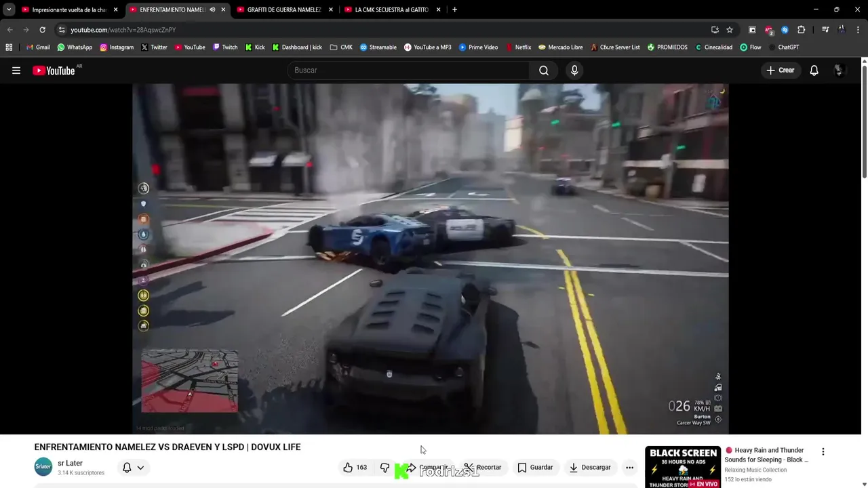
Task: Open options for Heavy Rain and Thunder suggestion
Action: coord(823,451)
